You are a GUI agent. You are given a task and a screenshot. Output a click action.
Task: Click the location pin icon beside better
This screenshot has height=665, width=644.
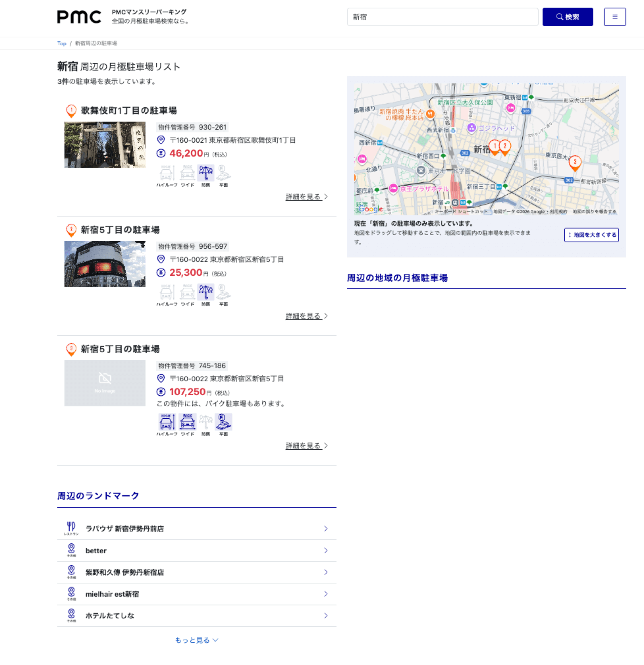click(71, 549)
